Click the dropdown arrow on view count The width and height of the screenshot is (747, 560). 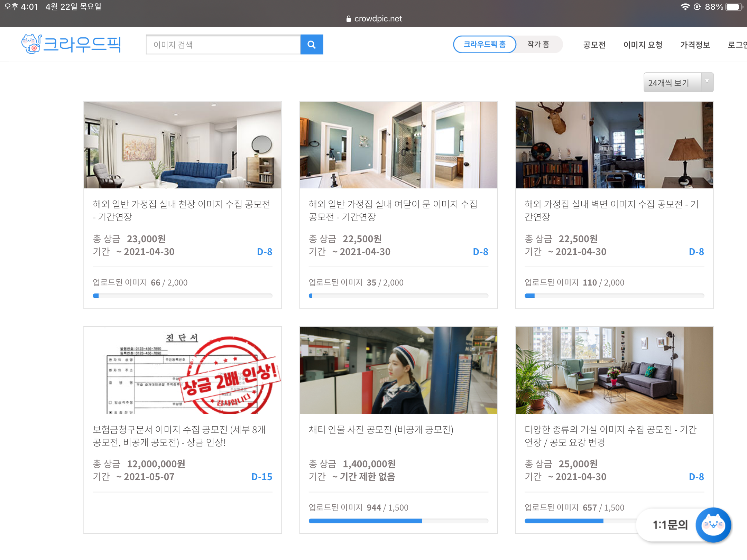pyautogui.click(x=707, y=82)
